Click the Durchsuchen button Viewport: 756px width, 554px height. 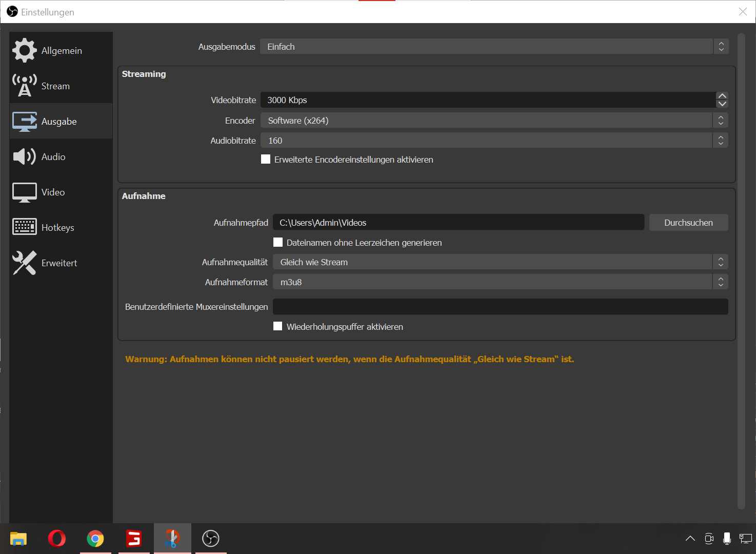(688, 223)
